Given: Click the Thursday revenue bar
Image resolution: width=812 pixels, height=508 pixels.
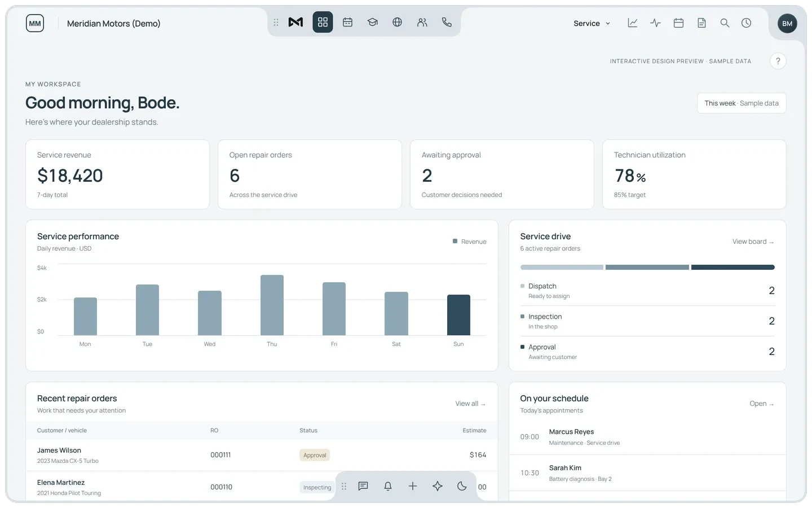Looking at the screenshot, I should (x=272, y=305).
